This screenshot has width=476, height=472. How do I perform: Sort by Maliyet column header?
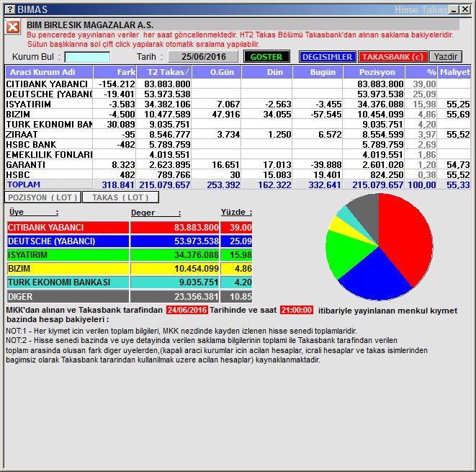point(454,72)
